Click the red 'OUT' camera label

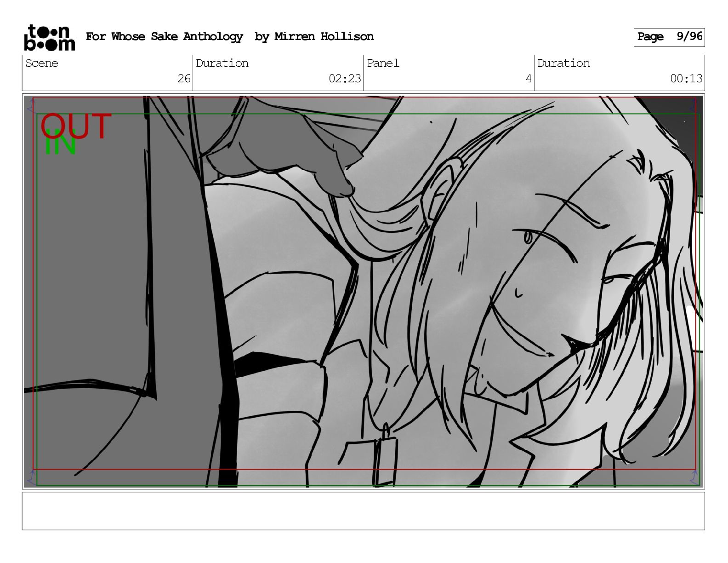76,125
